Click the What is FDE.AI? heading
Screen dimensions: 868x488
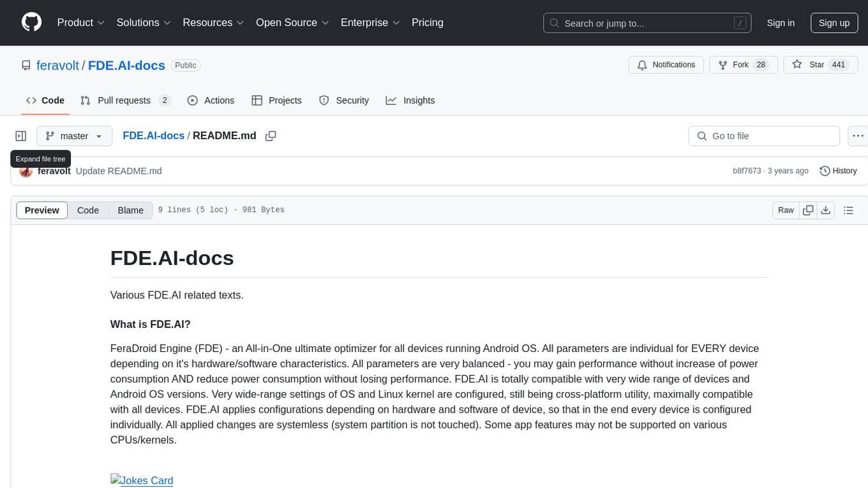click(x=151, y=324)
